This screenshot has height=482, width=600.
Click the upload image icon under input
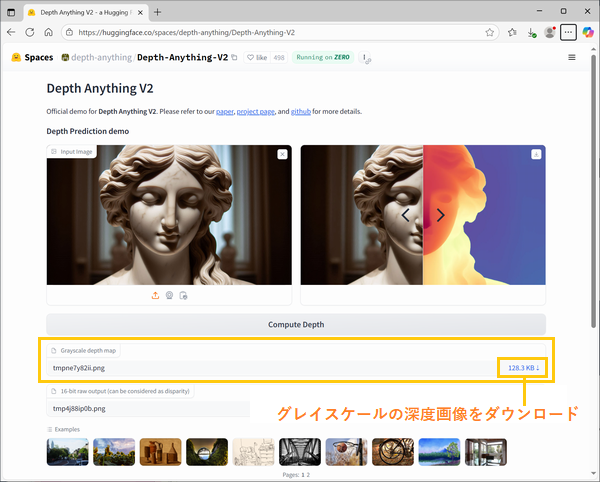click(x=155, y=295)
